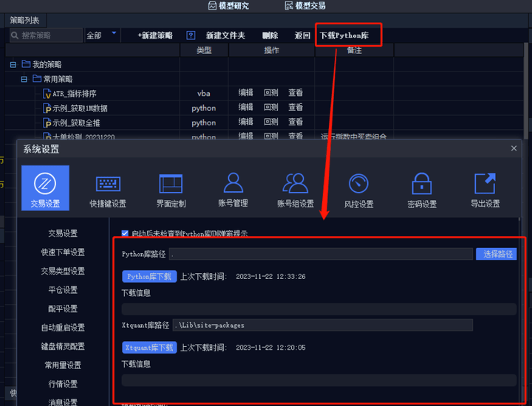Click 返回 in strategy toolbar
Viewport: 532px width, 406px height.
click(x=302, y=35)
